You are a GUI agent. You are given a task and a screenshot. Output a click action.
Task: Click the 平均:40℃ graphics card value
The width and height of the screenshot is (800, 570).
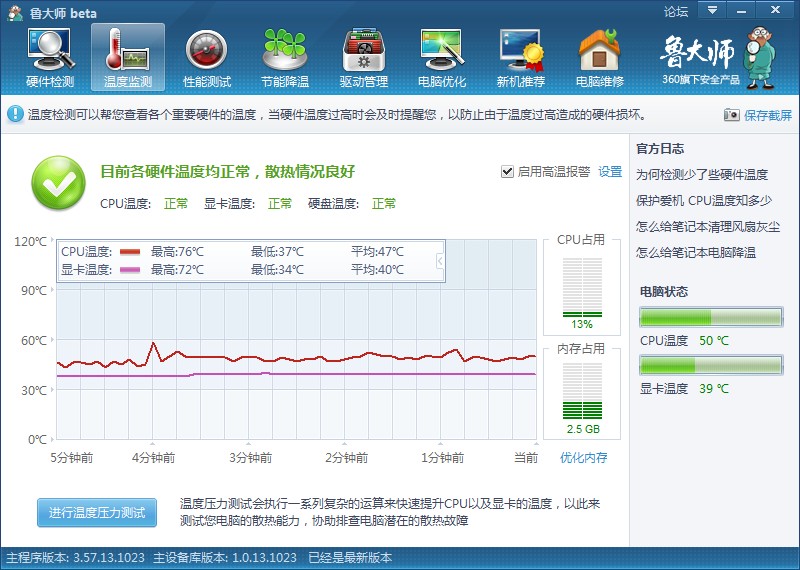[x=377, y=269]
